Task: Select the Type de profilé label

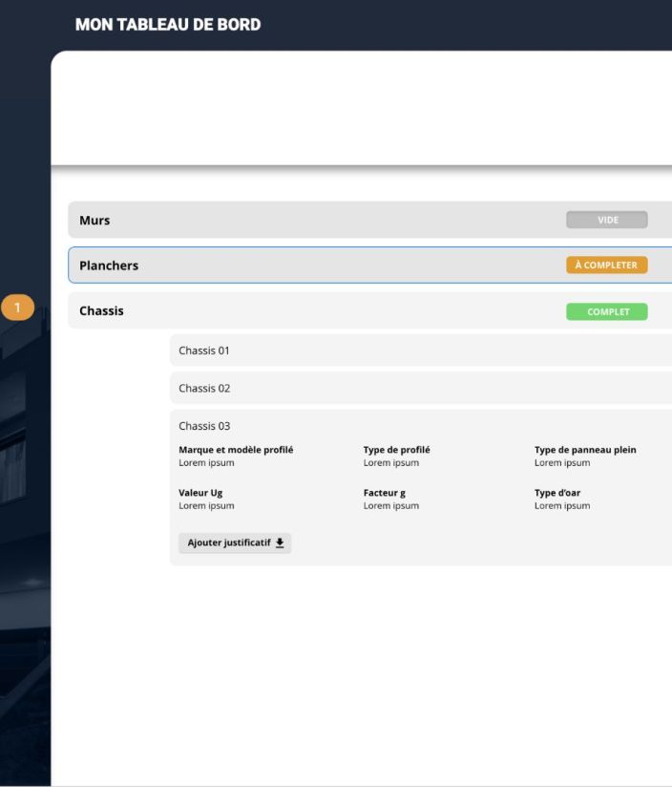Action: coord(397,450)
